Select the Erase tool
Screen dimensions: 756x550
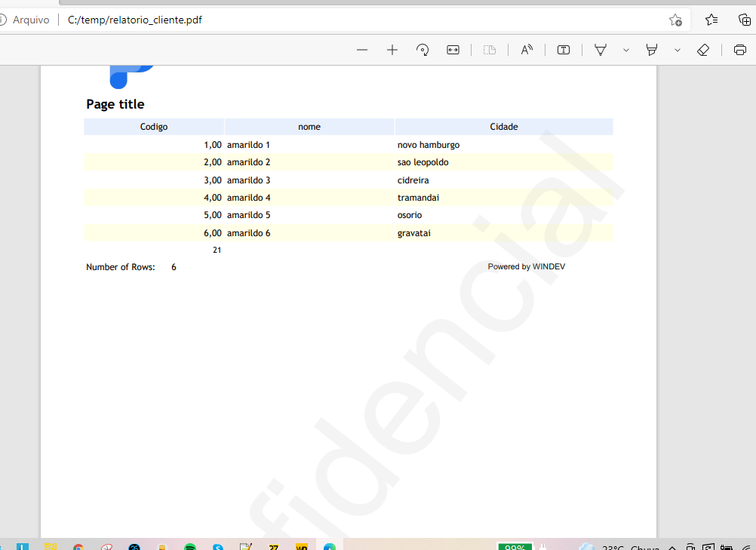(703, 50)
